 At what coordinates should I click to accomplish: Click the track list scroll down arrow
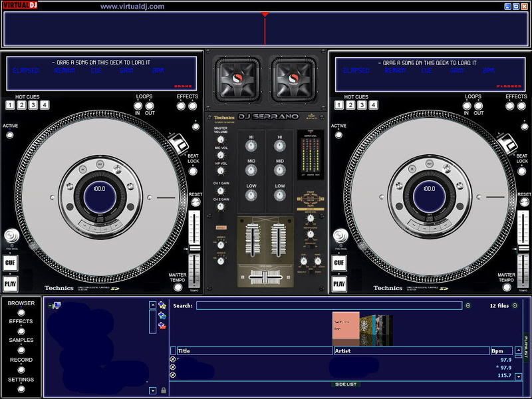pyautogui.click(x=518, y=376)
